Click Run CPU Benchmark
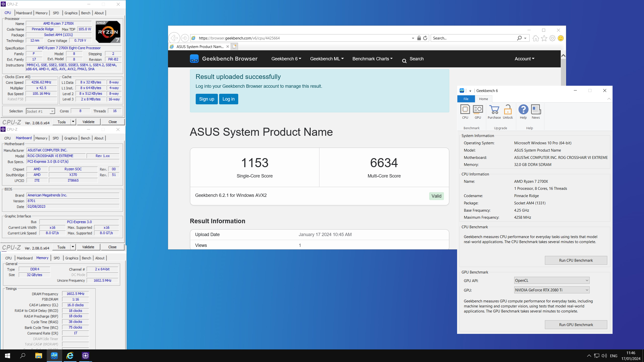The width and height of the screenshot is (644, 362). 576,260
